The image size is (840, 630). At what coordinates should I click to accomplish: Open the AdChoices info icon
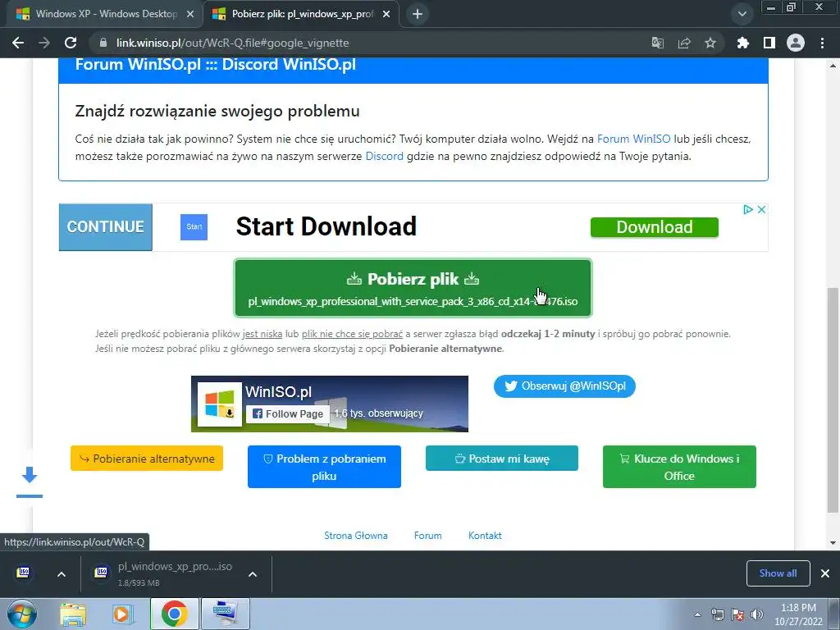click(x=748, y=209)
